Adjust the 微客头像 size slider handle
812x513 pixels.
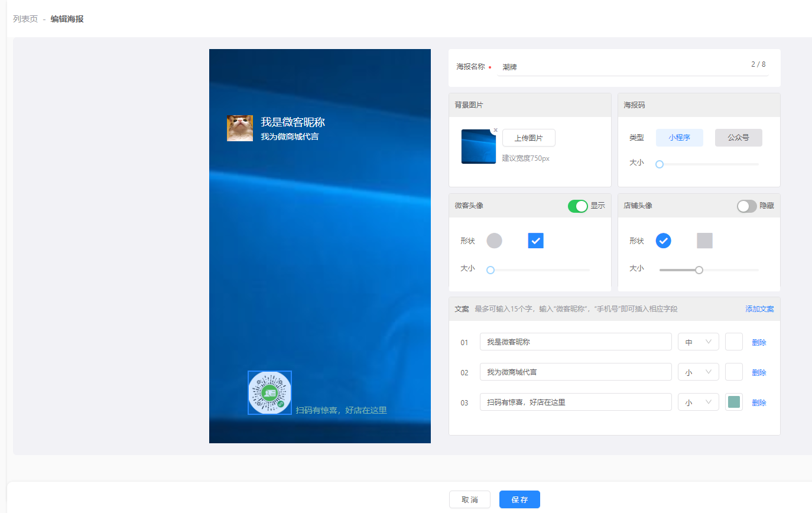[490, 270]
